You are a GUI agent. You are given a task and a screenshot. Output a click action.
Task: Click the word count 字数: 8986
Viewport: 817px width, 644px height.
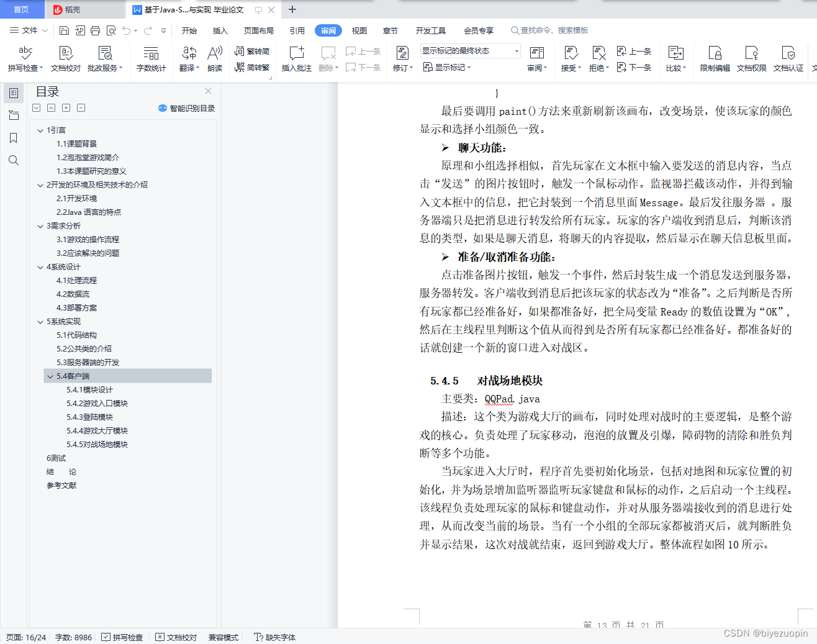pyautogui.click(x=73, y=637)
